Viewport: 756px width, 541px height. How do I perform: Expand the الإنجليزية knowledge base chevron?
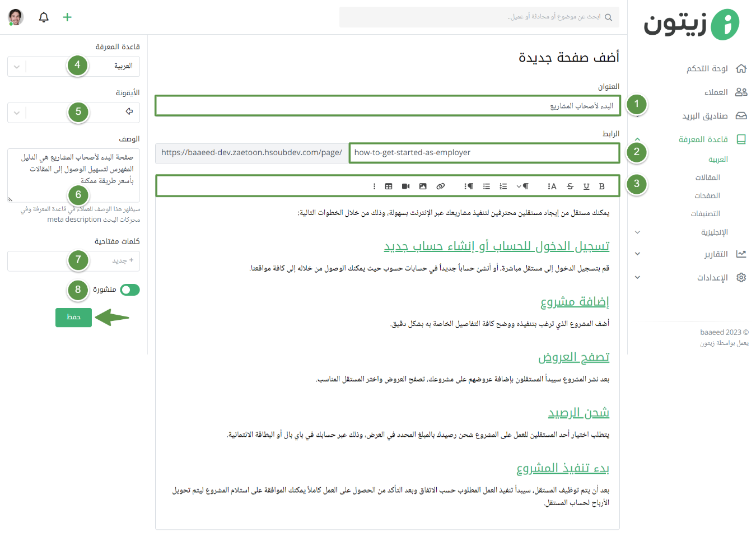(637, 232)
